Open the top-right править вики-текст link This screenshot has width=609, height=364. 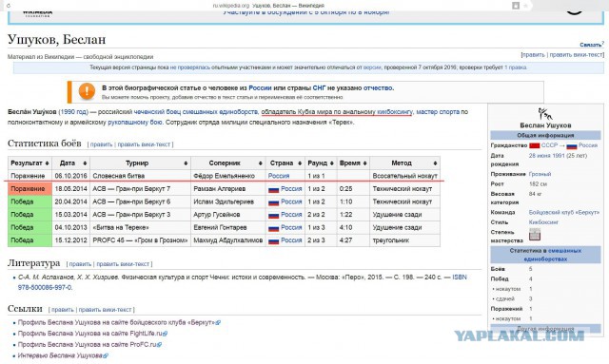coord(576,55)
